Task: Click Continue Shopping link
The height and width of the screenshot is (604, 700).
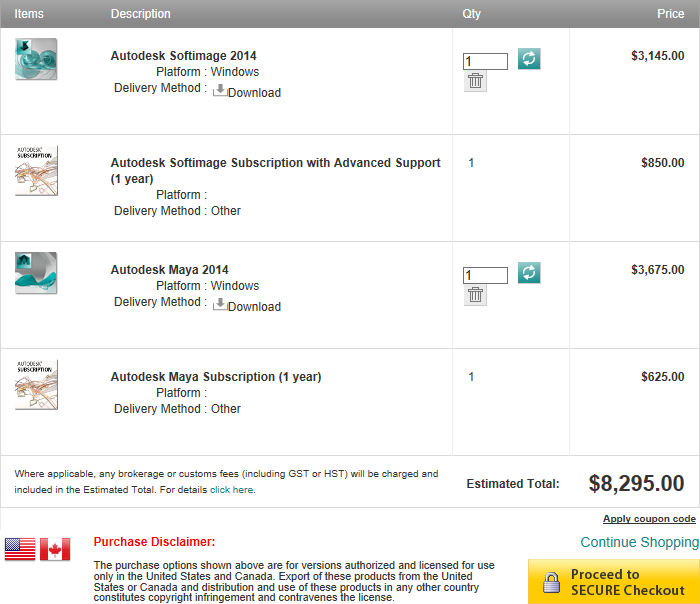Action: coord(639,543)
